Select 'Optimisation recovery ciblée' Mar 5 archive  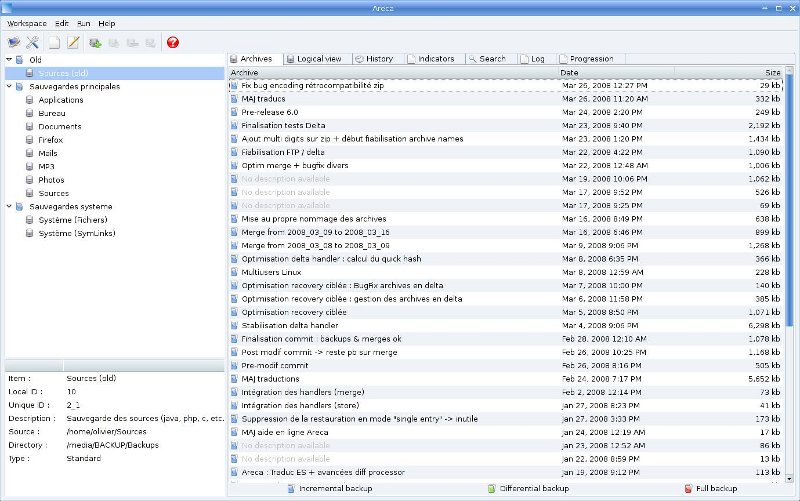506,312
